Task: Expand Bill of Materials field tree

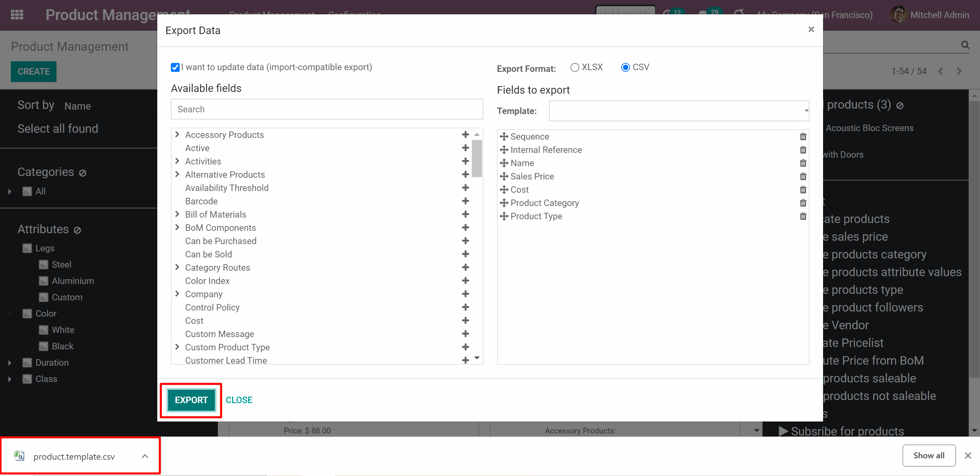Action: [x=177, y=214]
